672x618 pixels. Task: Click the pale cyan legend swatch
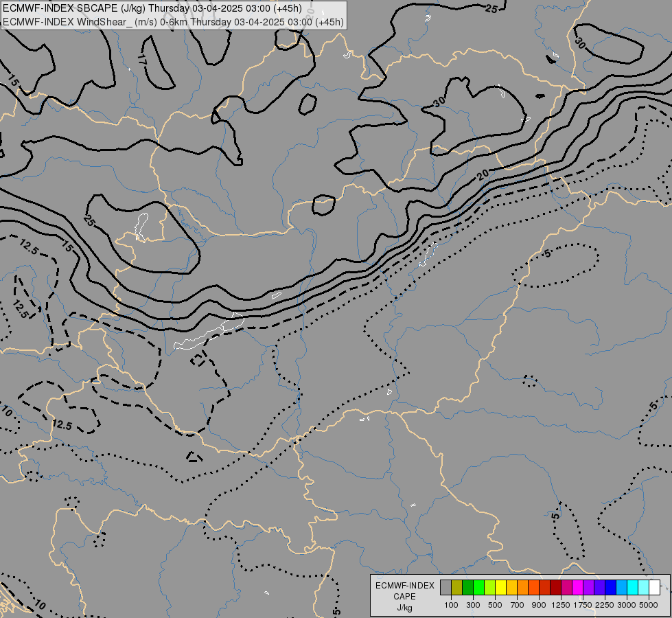click(x=643, y=588)
